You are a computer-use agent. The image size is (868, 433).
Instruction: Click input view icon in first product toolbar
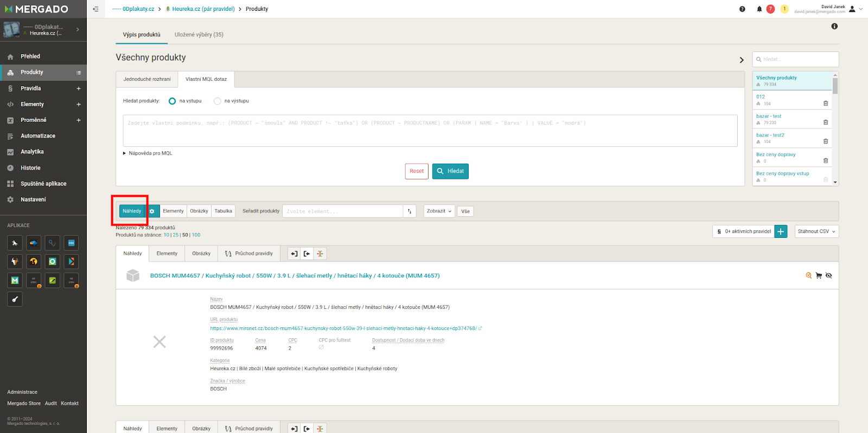click(294, 254)
